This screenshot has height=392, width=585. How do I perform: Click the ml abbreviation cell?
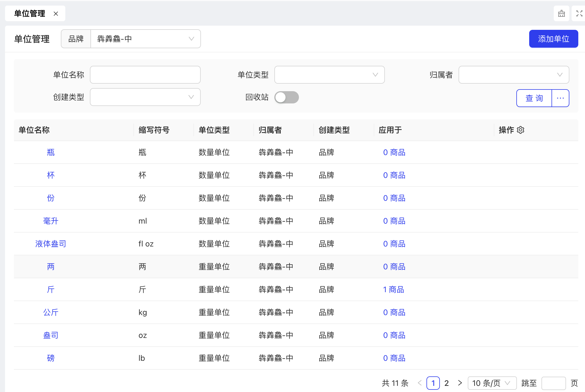click(143, 221)
